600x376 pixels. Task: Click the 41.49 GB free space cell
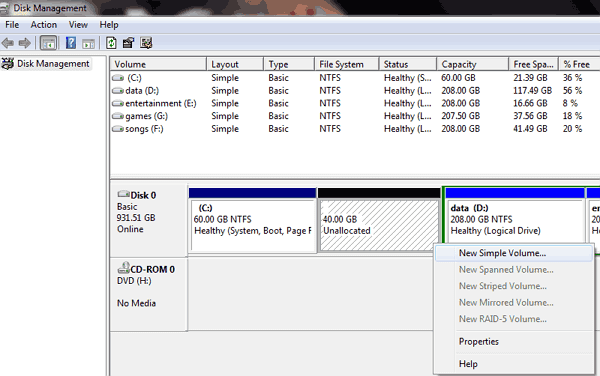coord(530,129)
